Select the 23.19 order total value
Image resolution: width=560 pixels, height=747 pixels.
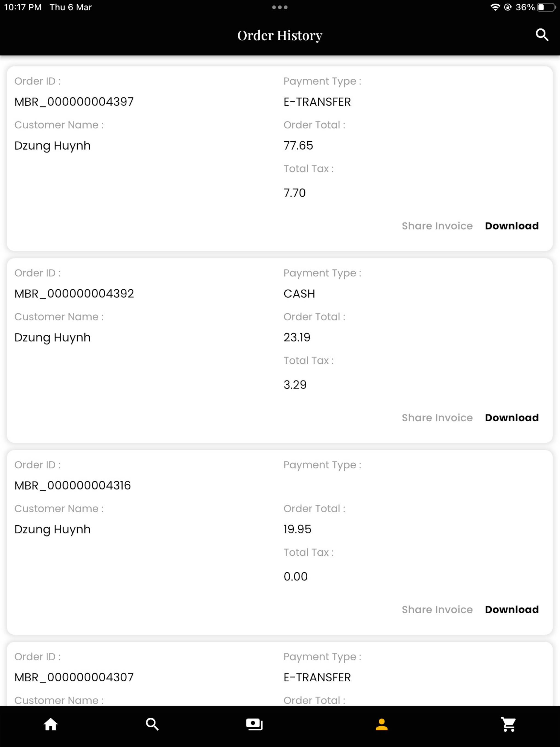click(x=297, y=337)
